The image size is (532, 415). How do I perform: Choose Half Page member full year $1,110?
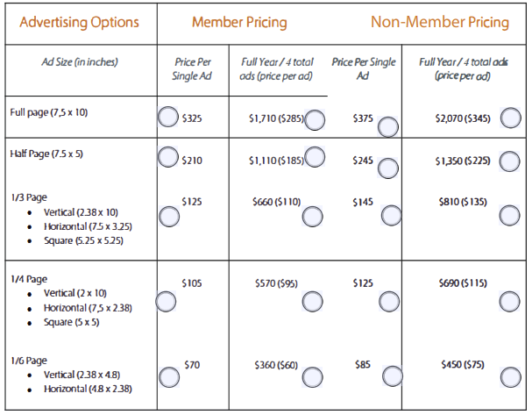(314, 159)
